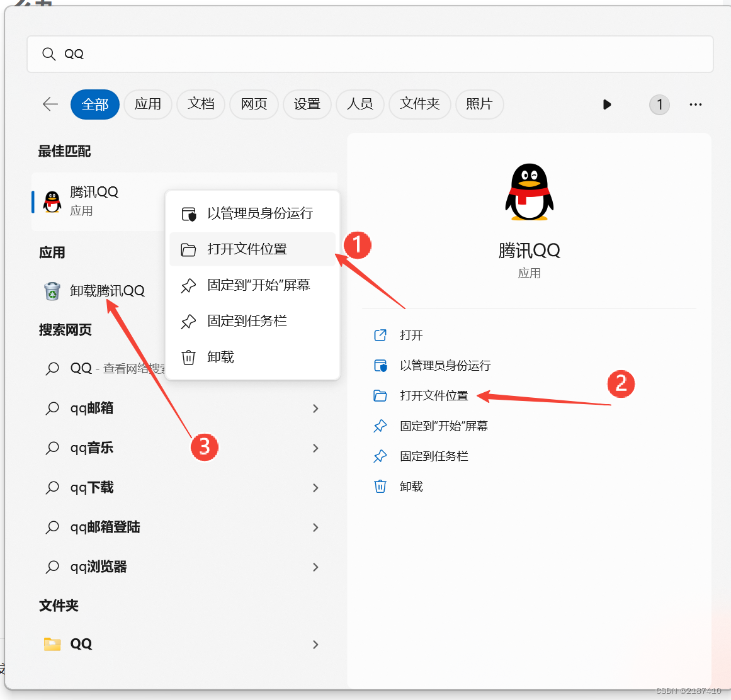Choose 以管理员身份运行 in context menu
Image resolution: width=731 pixels, height=700 pixels.
[x=252, y=213]
